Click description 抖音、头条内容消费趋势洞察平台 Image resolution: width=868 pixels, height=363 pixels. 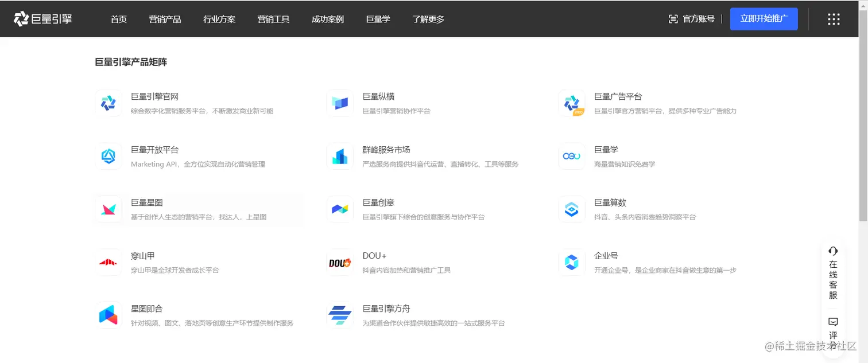[645, 217]
